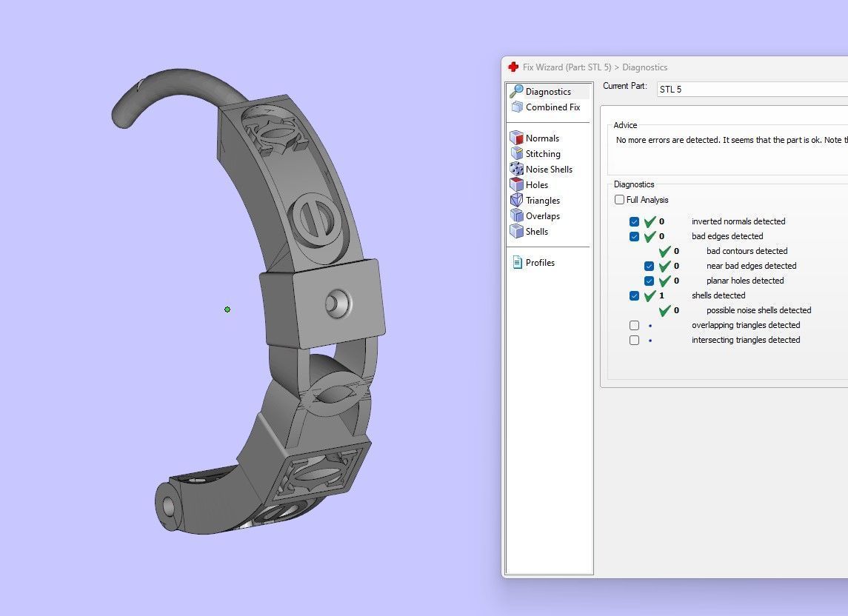Click the Normals cube icon
Viewport: 848px width, 616px height.
(x=516, y=138)
